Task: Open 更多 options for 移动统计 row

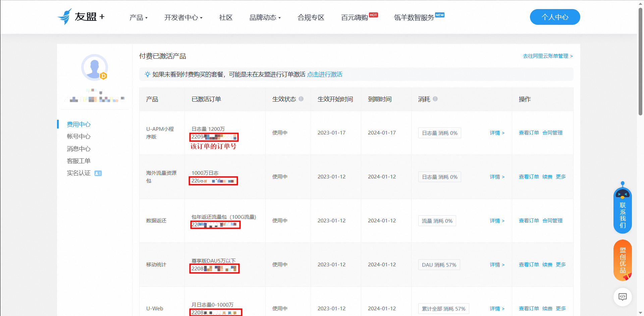Action: point(560,265)
